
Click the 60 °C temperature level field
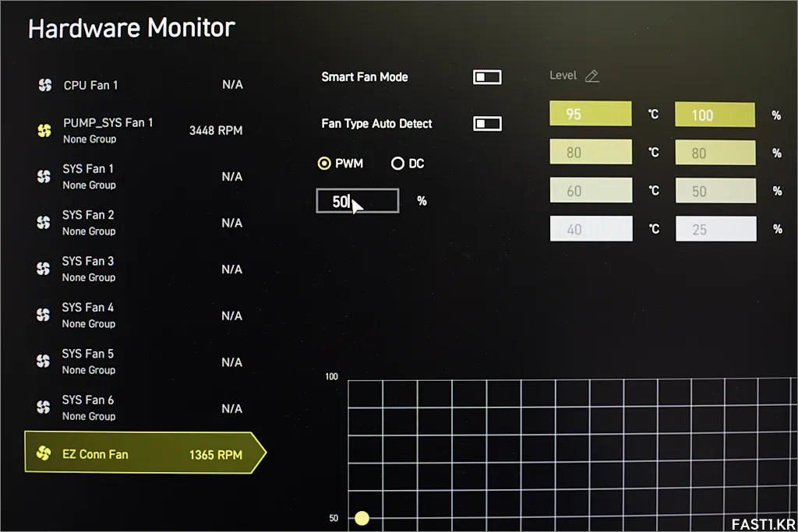point(591,190)
